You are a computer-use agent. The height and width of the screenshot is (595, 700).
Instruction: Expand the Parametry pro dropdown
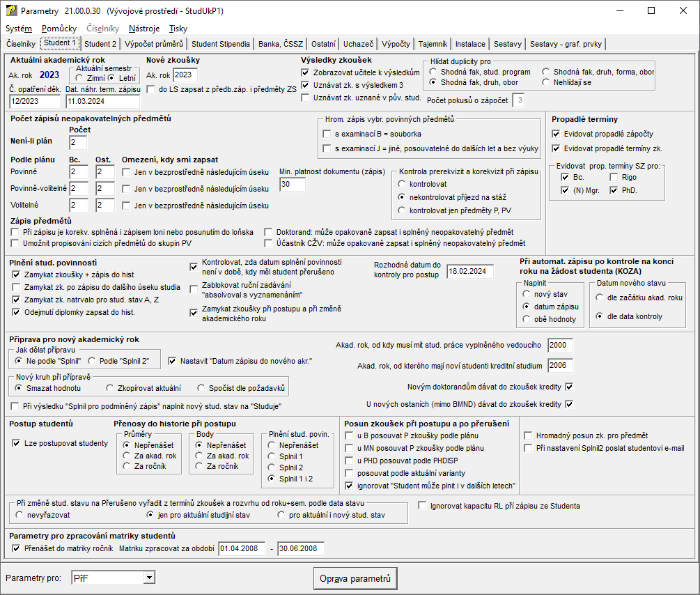[148, 578]
